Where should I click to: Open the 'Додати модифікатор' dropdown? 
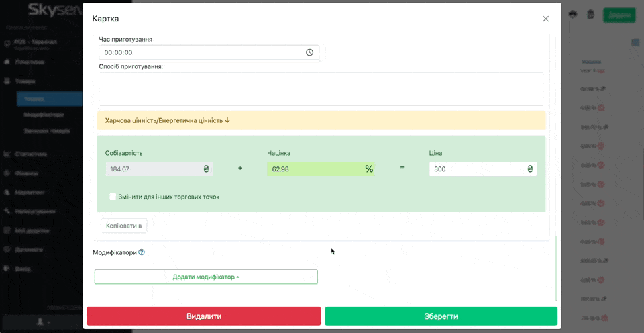click(x=206, y=277)
